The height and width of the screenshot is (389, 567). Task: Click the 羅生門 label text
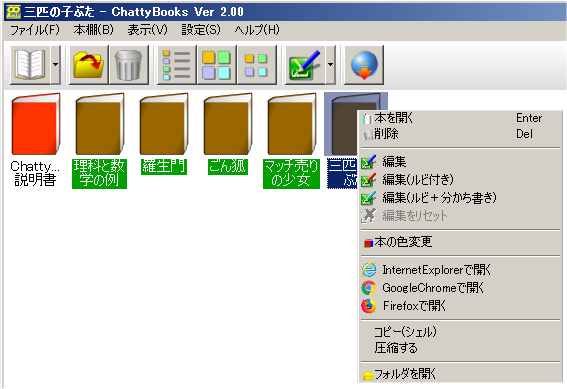164,166
